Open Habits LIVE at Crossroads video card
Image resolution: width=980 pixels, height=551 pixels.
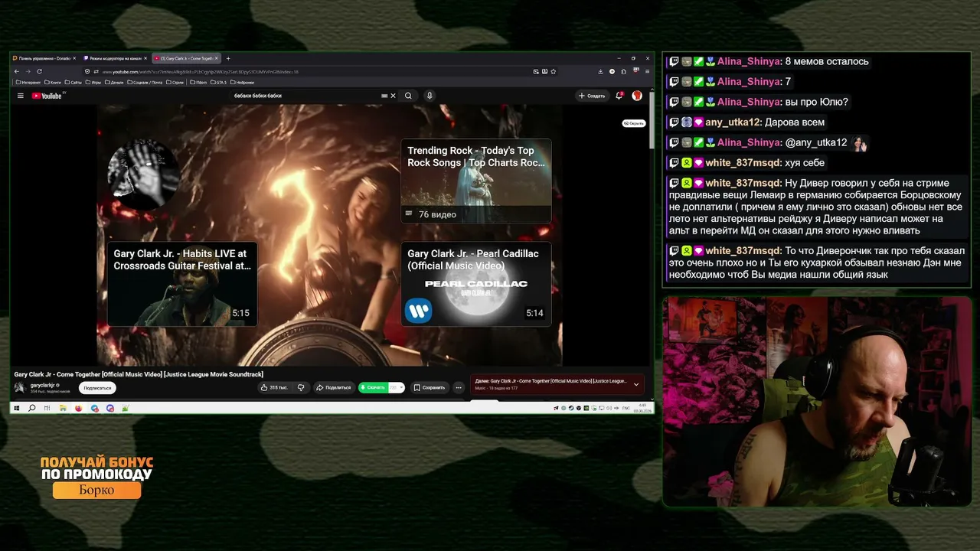tap(182, 284)
